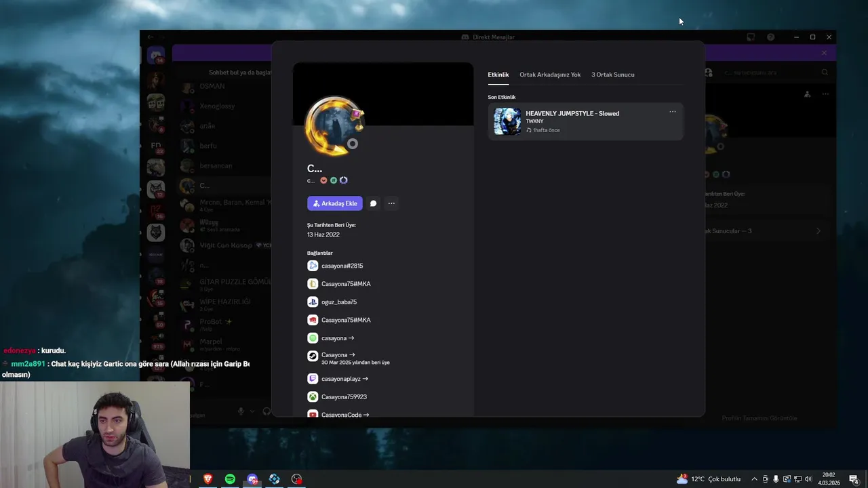Screen dimensions: 868x488
Task: Open the Xenoglossy direct message
Action: [x=225, y=106]
